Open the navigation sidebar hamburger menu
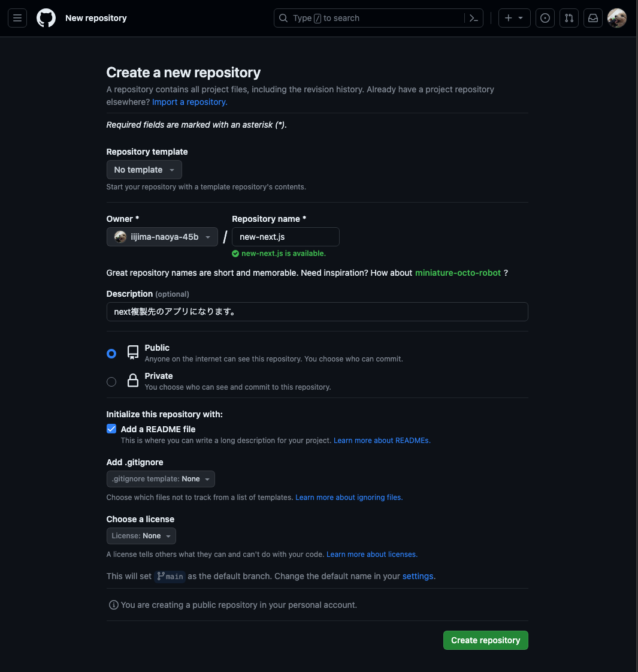638x672 pixels. pos(17,18)
